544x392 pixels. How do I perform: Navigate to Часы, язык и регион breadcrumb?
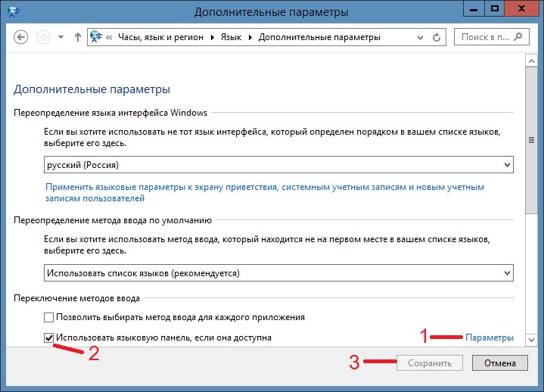[162, 37]
